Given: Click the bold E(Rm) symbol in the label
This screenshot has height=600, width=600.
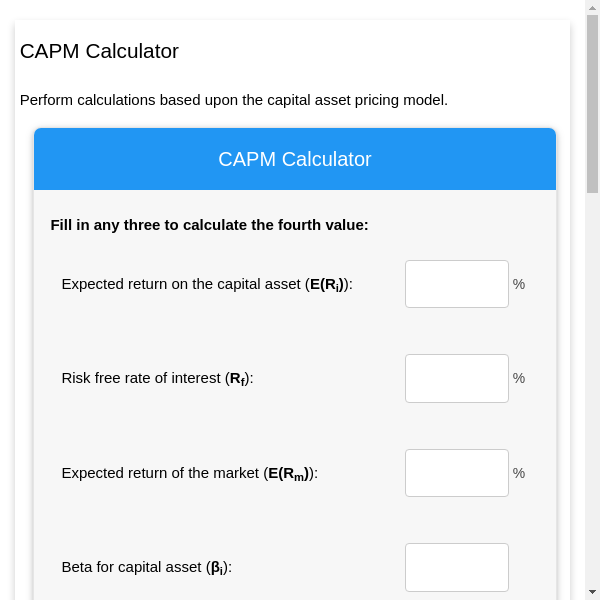Looking at the screenshot, I should click(x=290, y=474).
